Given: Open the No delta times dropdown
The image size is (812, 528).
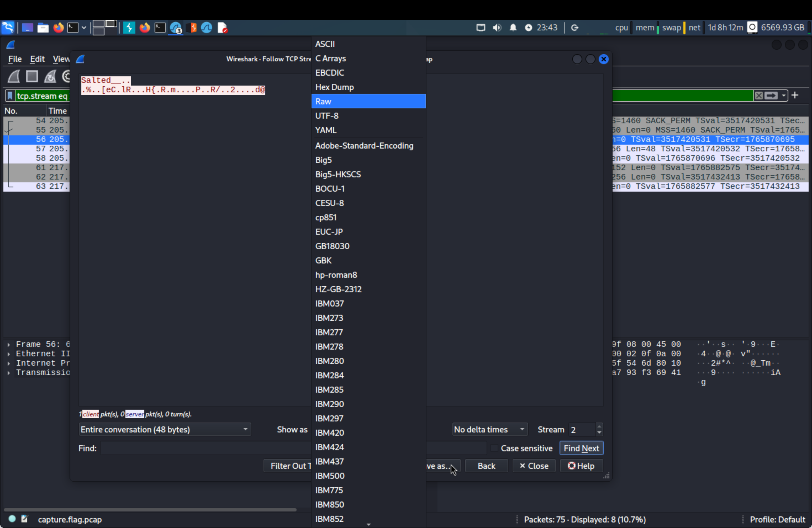Looking at the screenshot, I should point(490,429).
